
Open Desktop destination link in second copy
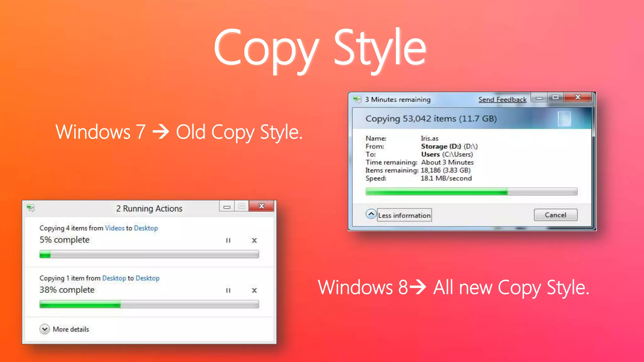click(147, 278)
